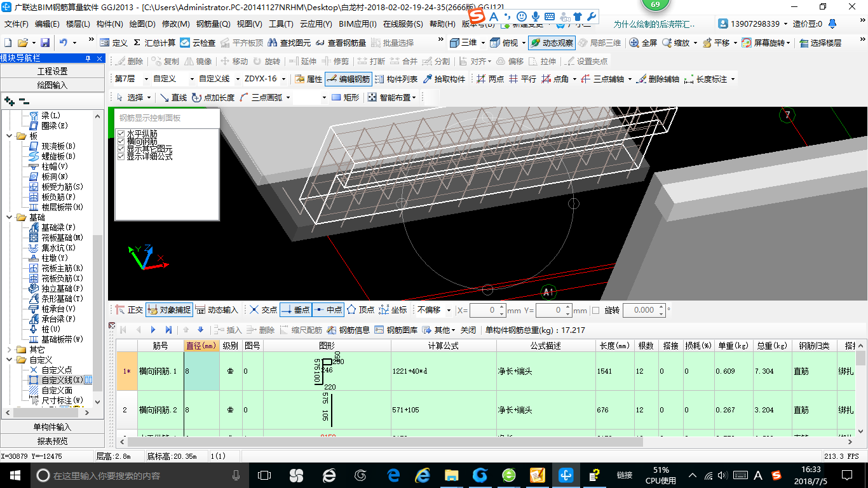
Task: Click 钢筋信息 rebar info button
Action: [348, 330]
